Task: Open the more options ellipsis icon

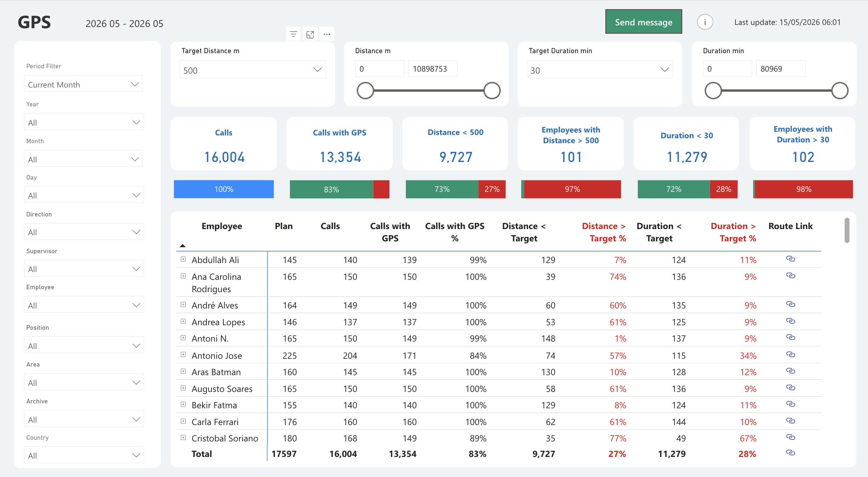Action: pos(327,34)
